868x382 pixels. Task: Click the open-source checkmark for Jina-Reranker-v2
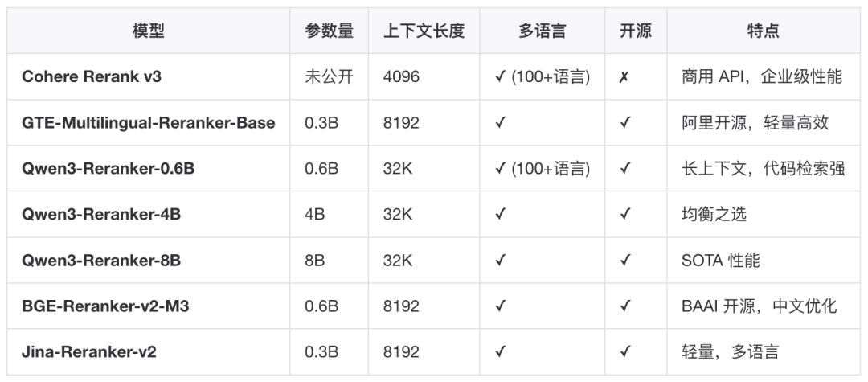(x=625, y=351)
